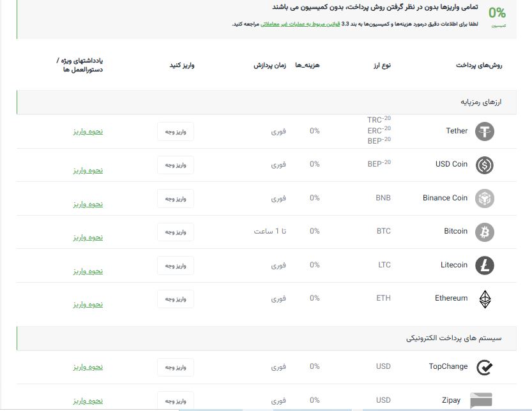
Task: Click the 'نوع ارز' column header
Action: pos(382,65)
